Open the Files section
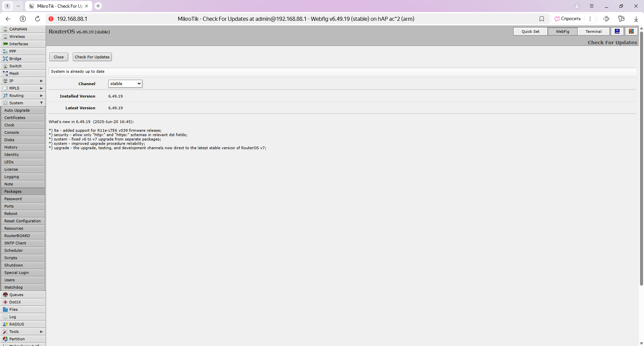The width and height of the screenshot is (644, 346). [23, 309]
